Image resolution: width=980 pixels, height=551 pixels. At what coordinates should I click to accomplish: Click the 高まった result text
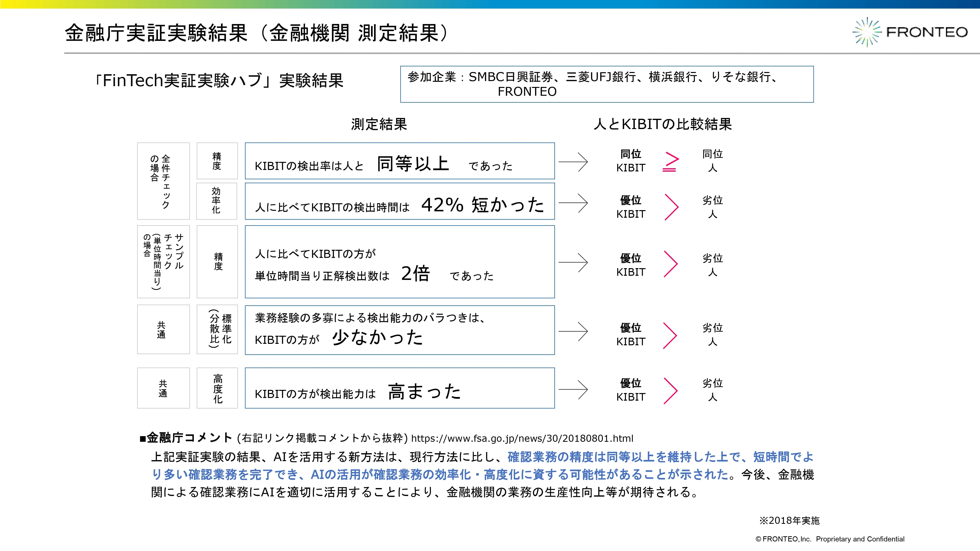coord(425,391)
